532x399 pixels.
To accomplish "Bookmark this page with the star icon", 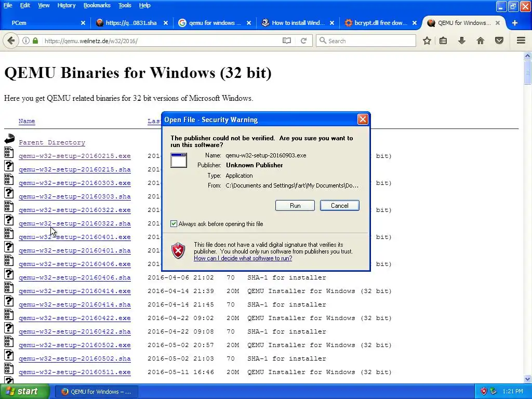I will pyautogui.click(x=427, y=41).
